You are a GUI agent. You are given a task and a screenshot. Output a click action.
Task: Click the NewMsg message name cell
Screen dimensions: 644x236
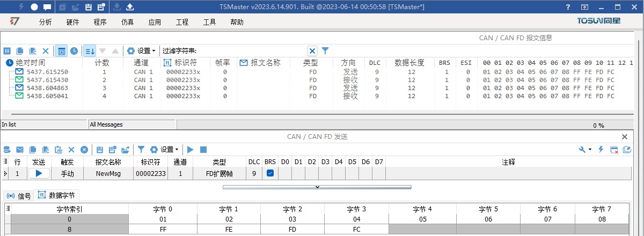pyautogui.click(x=108, y=173)
